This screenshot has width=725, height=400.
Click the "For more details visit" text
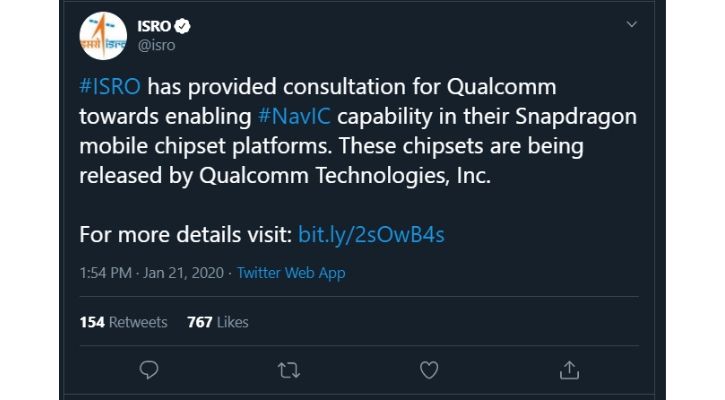(x=185, y=235)
